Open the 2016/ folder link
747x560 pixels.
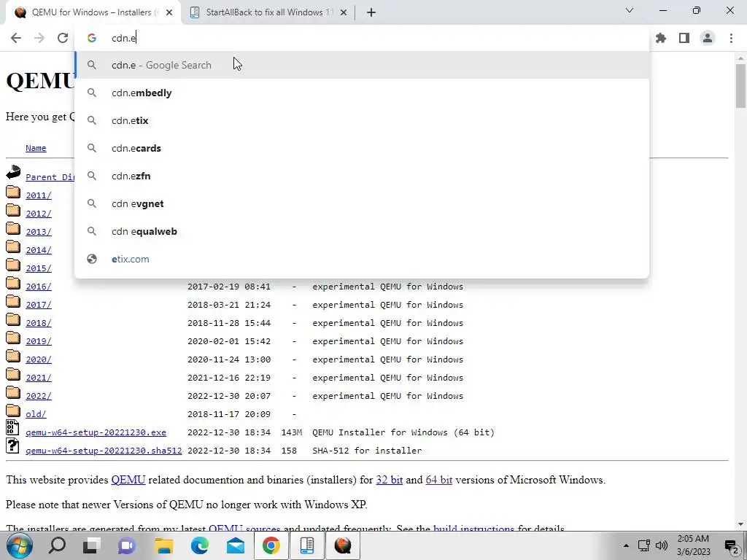point(39,287)
